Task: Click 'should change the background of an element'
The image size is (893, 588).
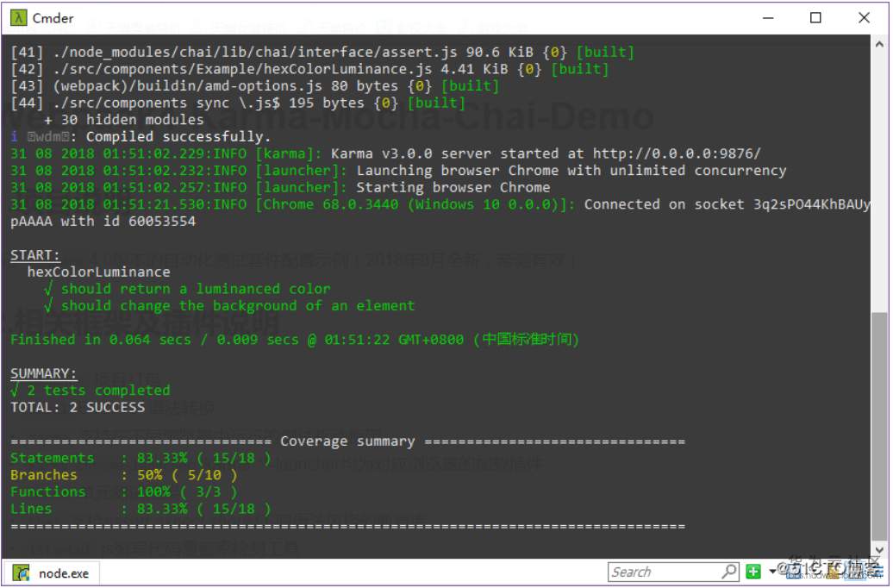Action: [x=229, y=306]
